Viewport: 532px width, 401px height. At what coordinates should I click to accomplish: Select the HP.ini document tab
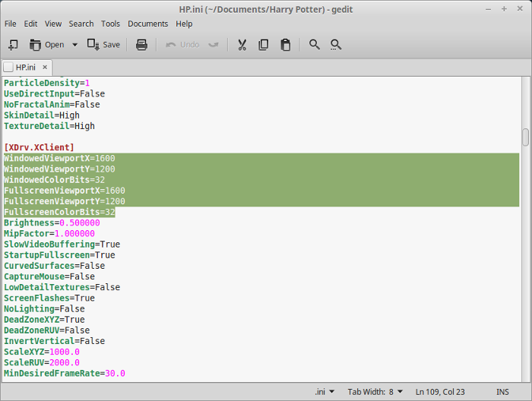(25, 68)
